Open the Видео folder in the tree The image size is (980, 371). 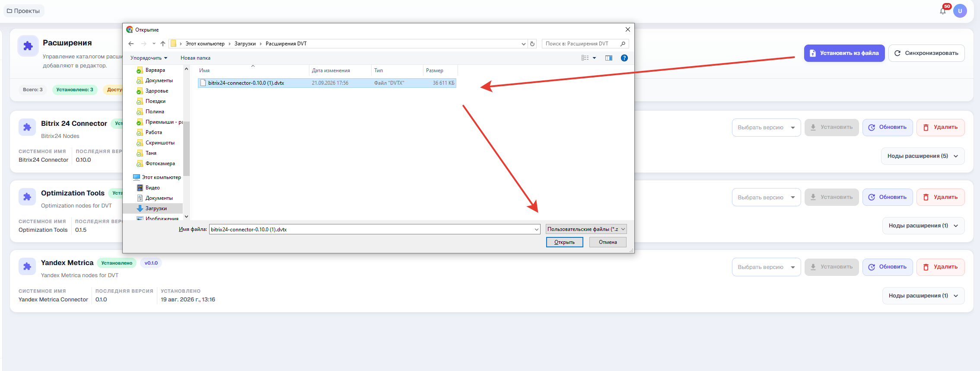[x=153, y=188]
